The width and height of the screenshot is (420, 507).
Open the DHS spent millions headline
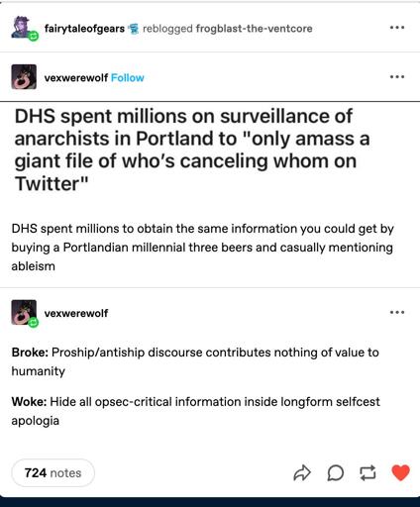click(192, 150)
